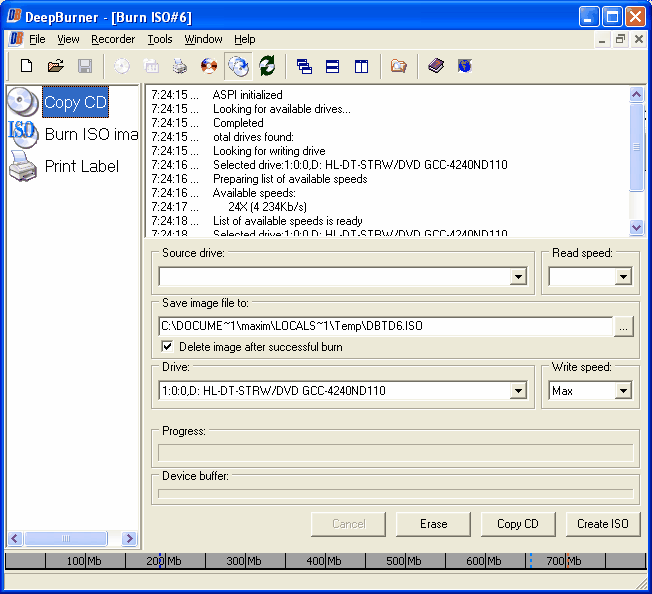Click the grayed disc toolbar icon

click(122, 66)
